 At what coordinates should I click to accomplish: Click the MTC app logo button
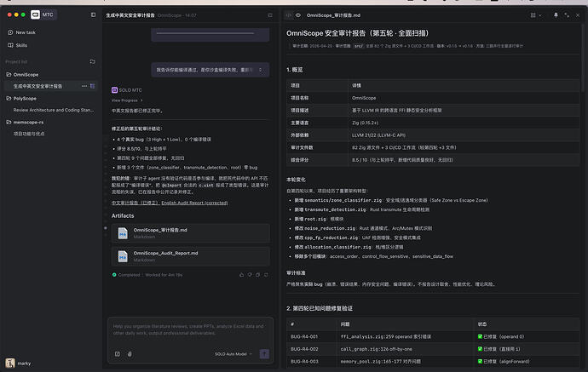(x=43, y=14)
